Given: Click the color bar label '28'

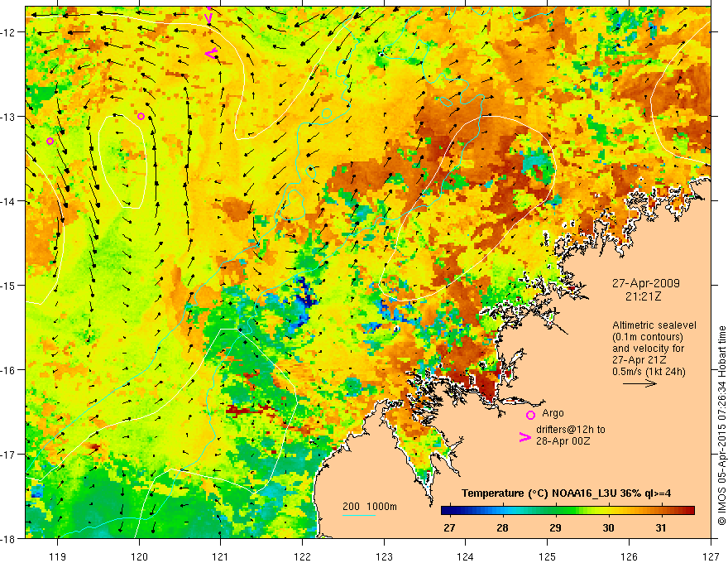Looking at the screenshot, I should click(502, 527).
